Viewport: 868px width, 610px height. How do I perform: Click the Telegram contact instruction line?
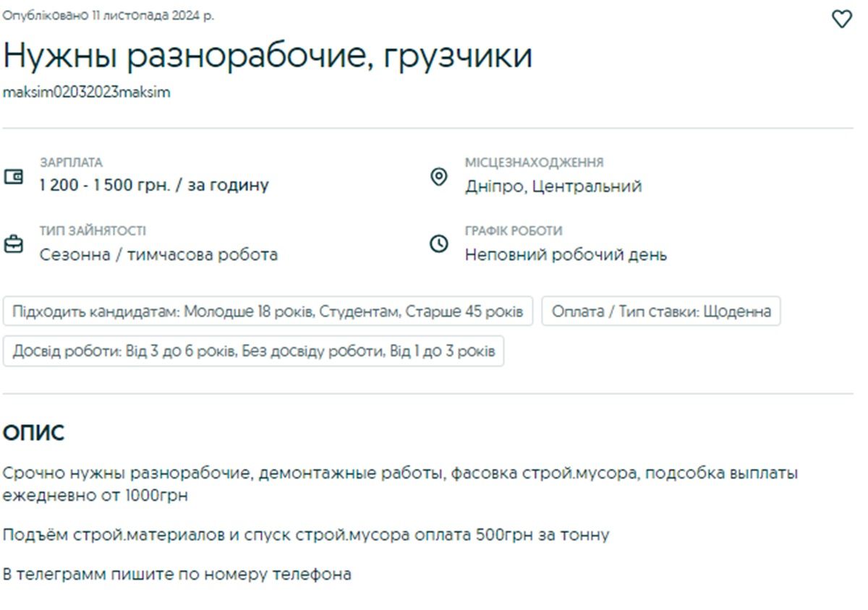(x=177, y=575)
